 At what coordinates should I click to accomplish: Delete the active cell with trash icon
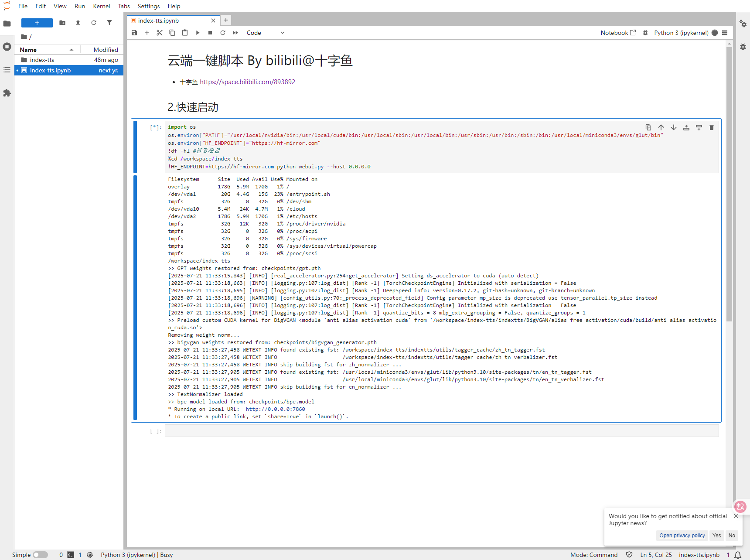(x=712, y=127)
